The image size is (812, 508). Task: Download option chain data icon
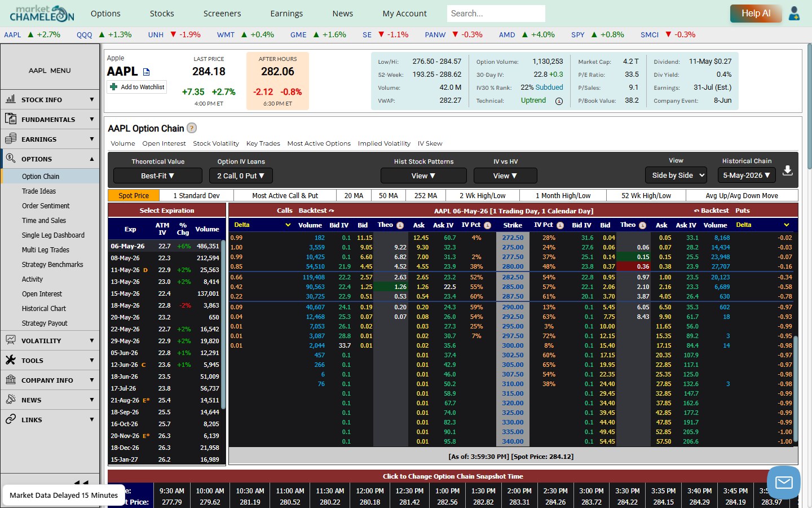[788, 170]
